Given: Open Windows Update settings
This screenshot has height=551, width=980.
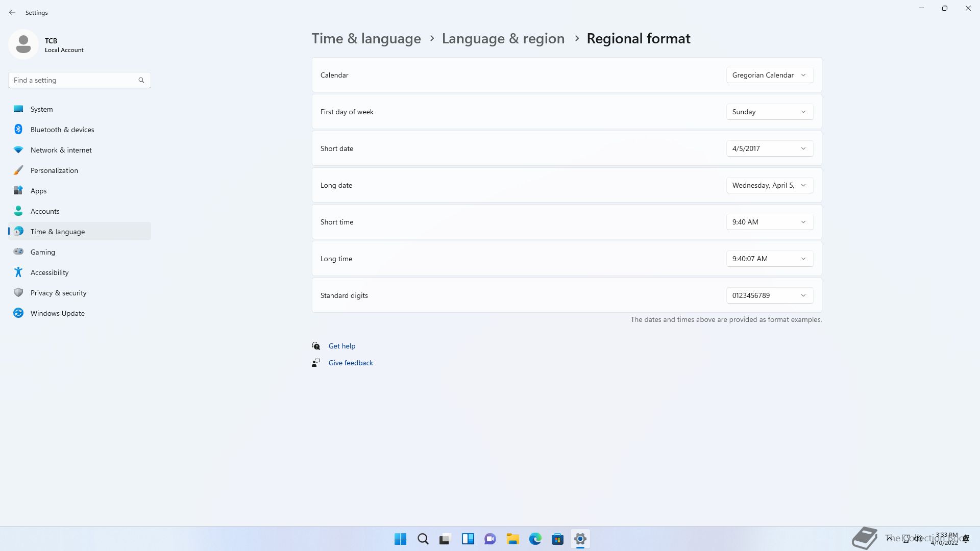Looking at the screenshot, I should (x=80, y=313).
